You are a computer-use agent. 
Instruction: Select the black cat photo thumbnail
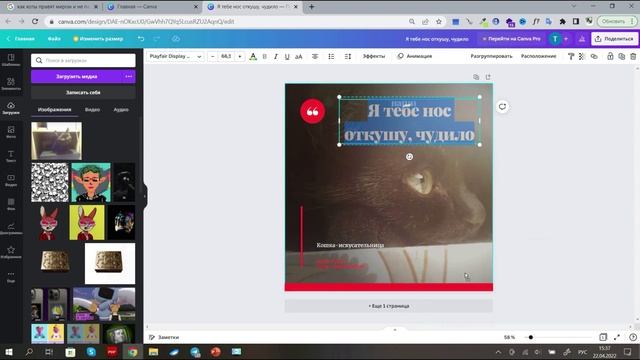(57, 141)
